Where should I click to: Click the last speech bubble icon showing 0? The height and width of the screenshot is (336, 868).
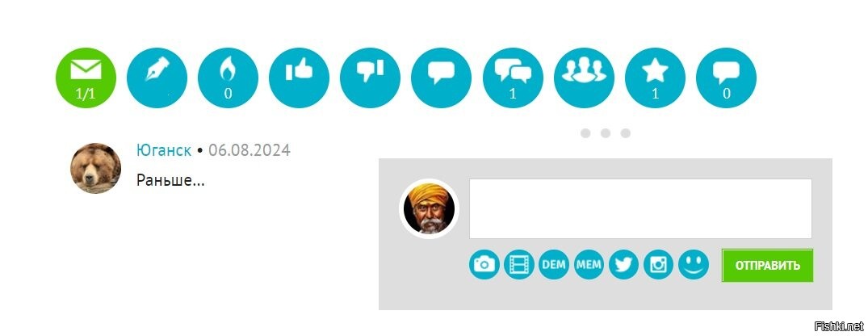tap(726, 78)
